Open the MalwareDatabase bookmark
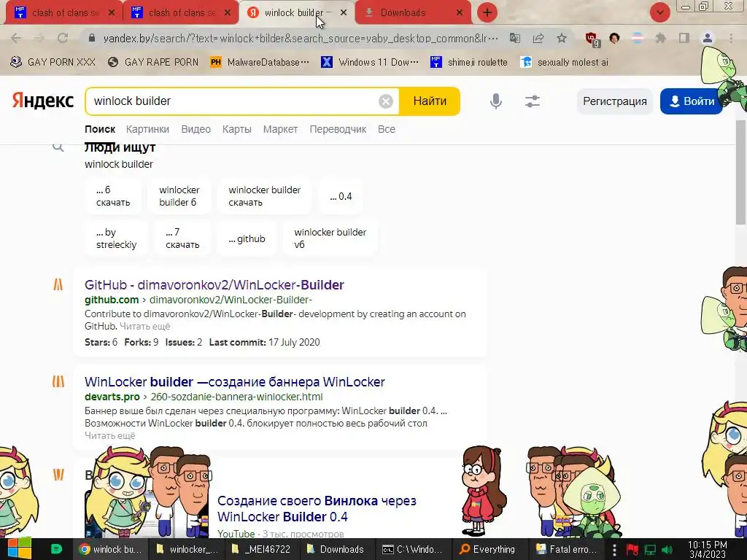 coord(260,62)
